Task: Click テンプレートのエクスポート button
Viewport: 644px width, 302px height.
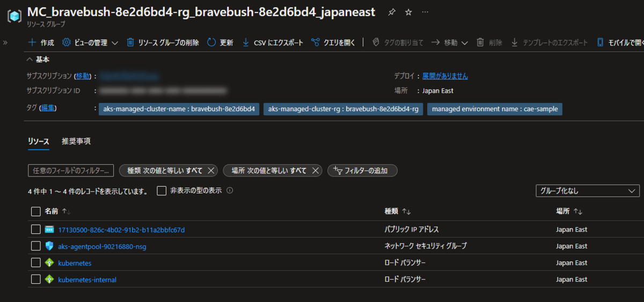Action: coord(549,42)
